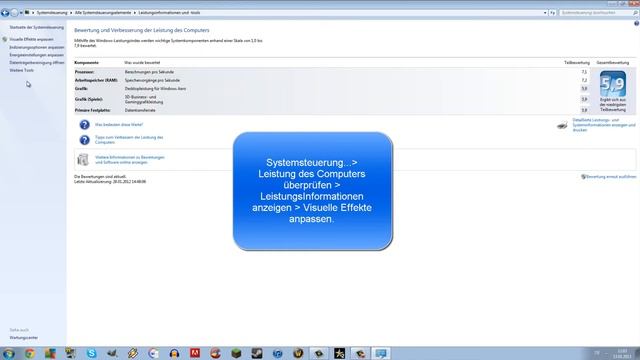Open Wartungscenter link in sidebar
Image resolution: width=640 pixels, height=360 pixels.
pyautogui.click(x=24, y=338)
